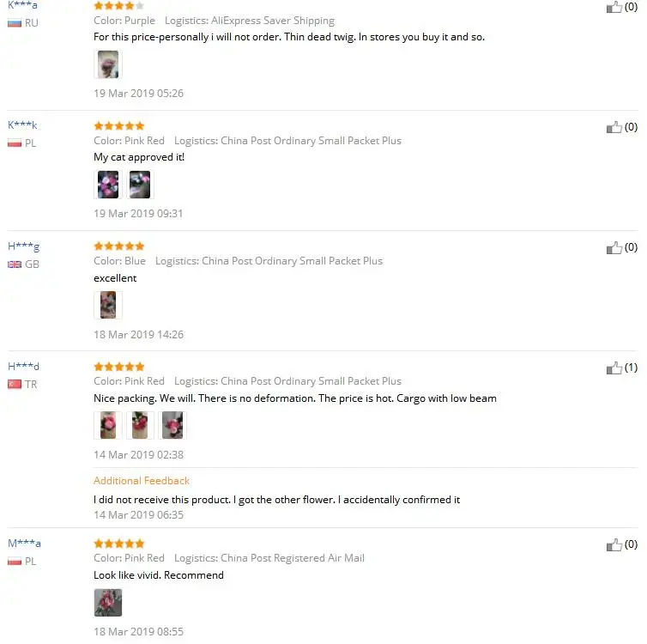Open first photo in 'Nice packing' review
Image resolution: width=647 pixels, height=644 pixels.
click(x=108, y=425)
